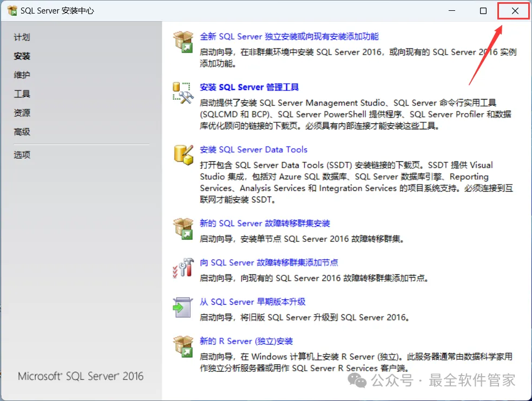Close the SQL Server 安装中心 window
Viewport: 532px width, 401px height.
(x=515, y=10)
